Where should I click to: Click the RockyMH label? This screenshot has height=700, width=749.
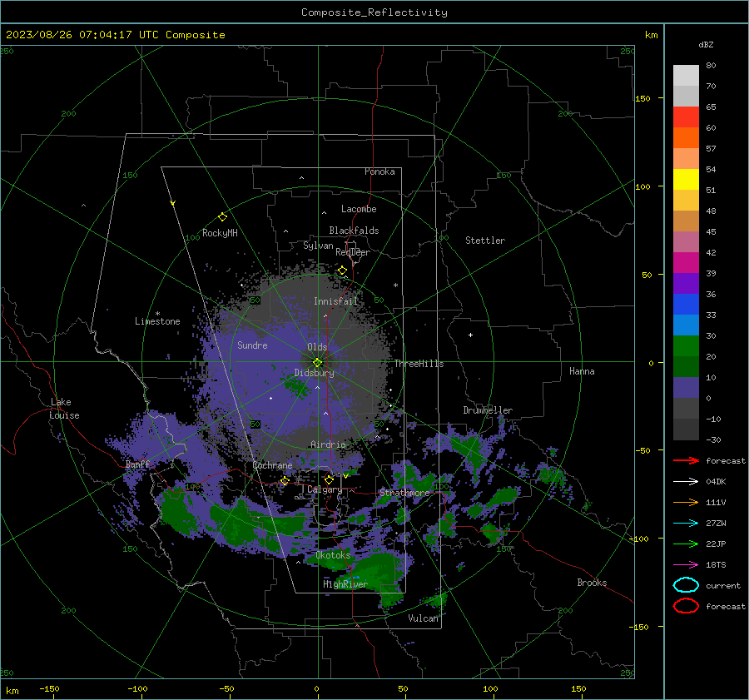click(220, 233)
